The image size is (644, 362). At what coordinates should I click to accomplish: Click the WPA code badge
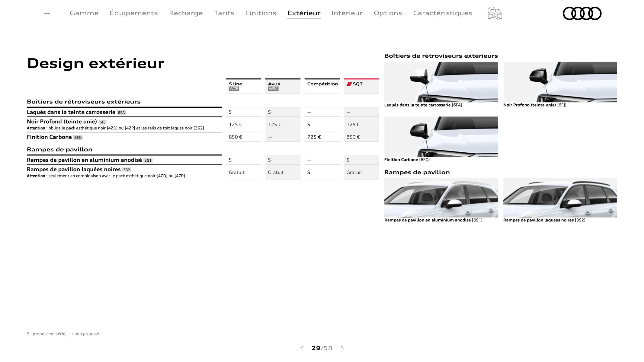[273, 89]
